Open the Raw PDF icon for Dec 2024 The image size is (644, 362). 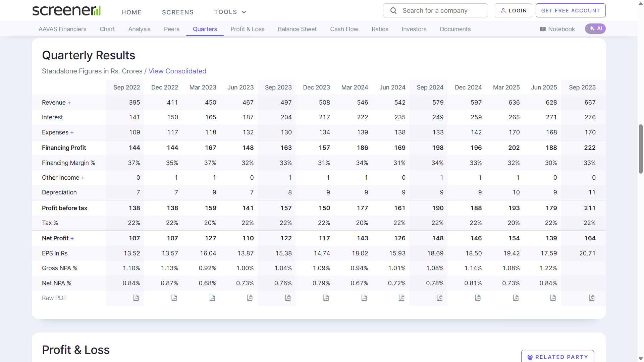[478, 298]
